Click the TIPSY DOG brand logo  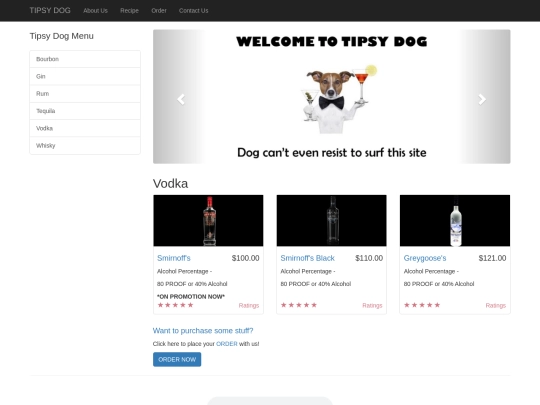[50, 10]
